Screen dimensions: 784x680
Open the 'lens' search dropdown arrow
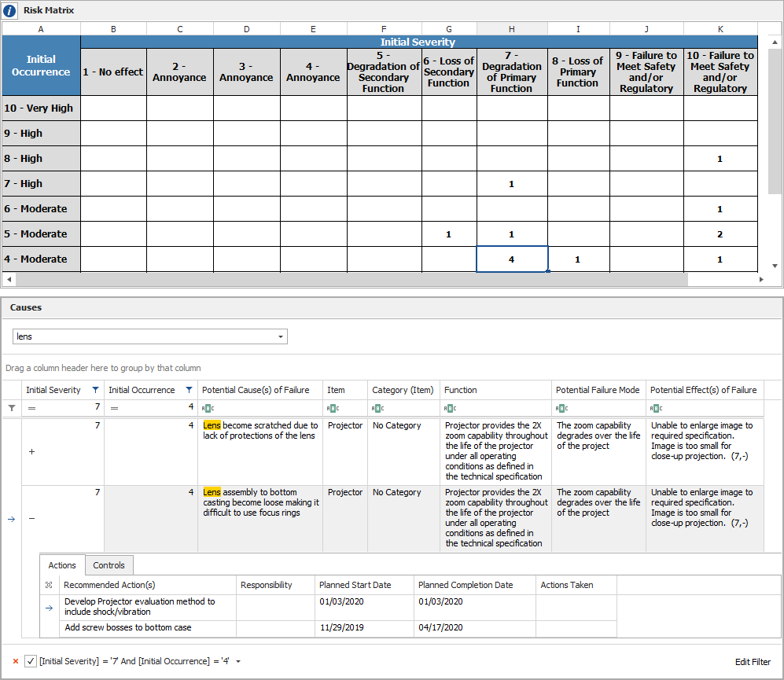click(x=281, y=336)
